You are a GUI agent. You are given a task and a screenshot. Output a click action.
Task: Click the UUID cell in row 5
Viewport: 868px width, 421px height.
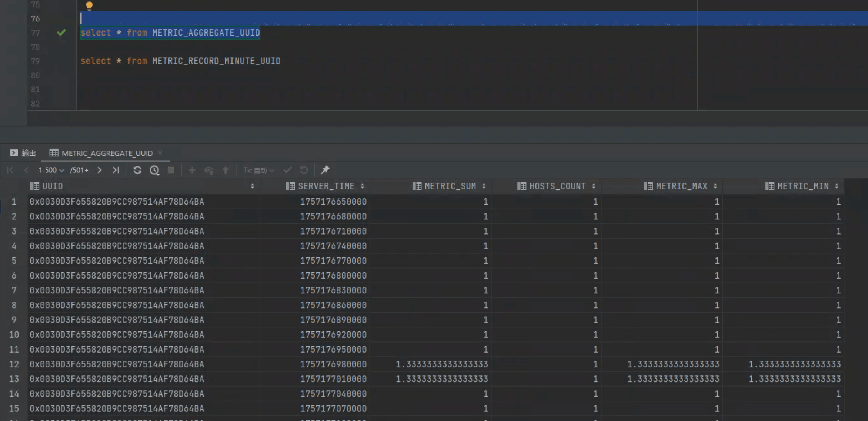[x=144, y=261]
